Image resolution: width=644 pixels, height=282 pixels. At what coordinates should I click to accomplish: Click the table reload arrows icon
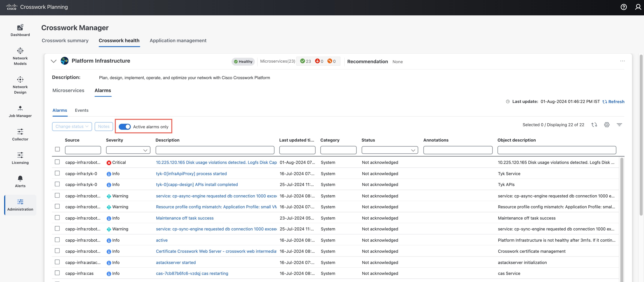click(x=594, y=125)
